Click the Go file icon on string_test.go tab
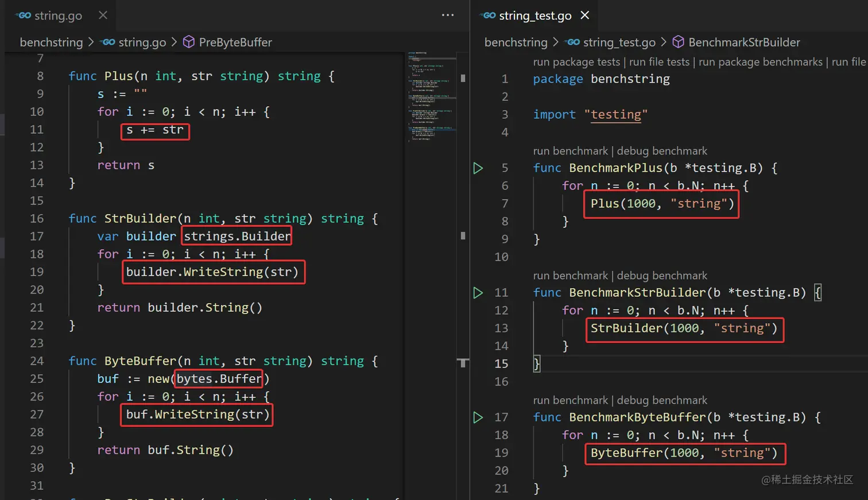The width and height of the screenshot is (868, 500). click(488, 15)
